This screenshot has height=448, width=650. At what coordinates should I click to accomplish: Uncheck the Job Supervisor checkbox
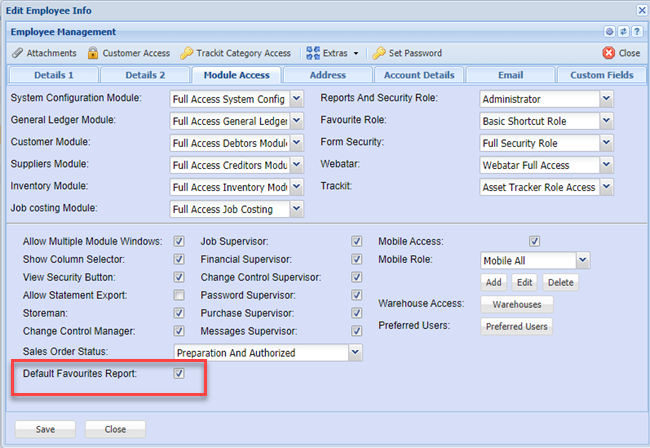point(356,241)
